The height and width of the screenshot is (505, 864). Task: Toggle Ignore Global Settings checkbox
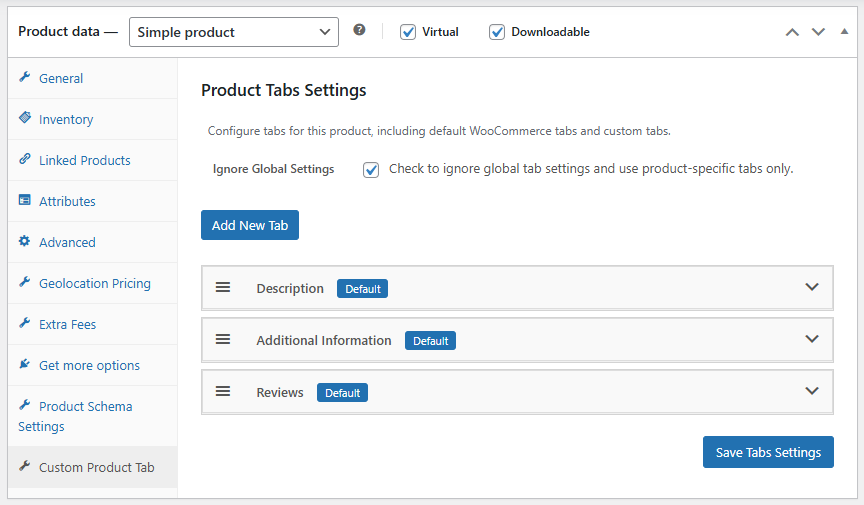point(371,169)
